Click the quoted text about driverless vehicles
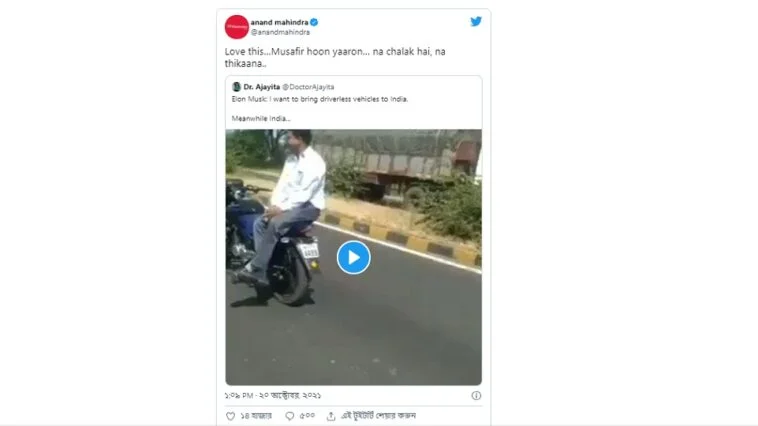 [320, 109]
